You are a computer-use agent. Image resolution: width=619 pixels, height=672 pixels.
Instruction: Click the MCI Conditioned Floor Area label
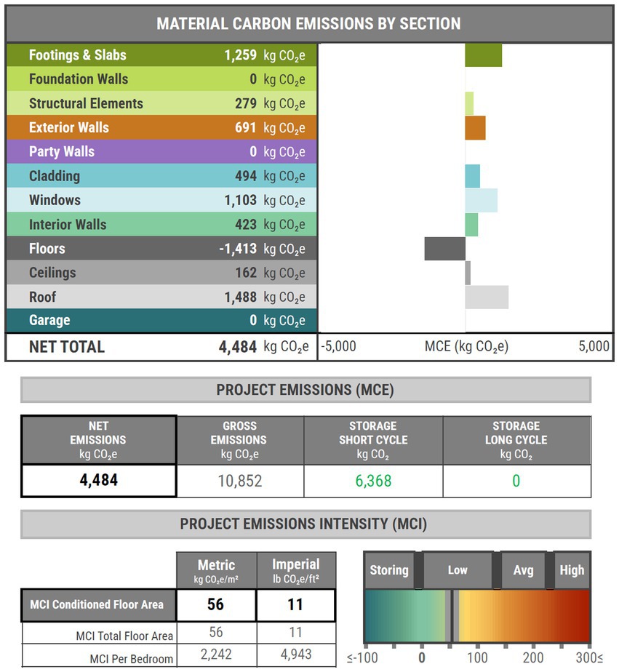[x=97, y=604]
